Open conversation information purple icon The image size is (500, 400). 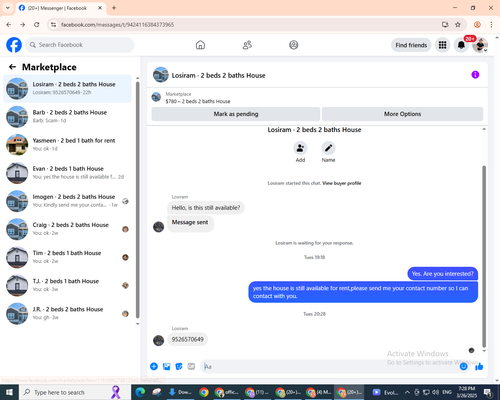(x=475, y=75)
